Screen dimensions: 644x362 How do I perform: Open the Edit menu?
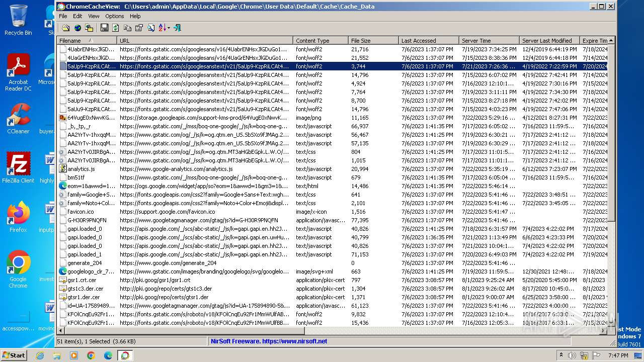[x=77, y=16]
